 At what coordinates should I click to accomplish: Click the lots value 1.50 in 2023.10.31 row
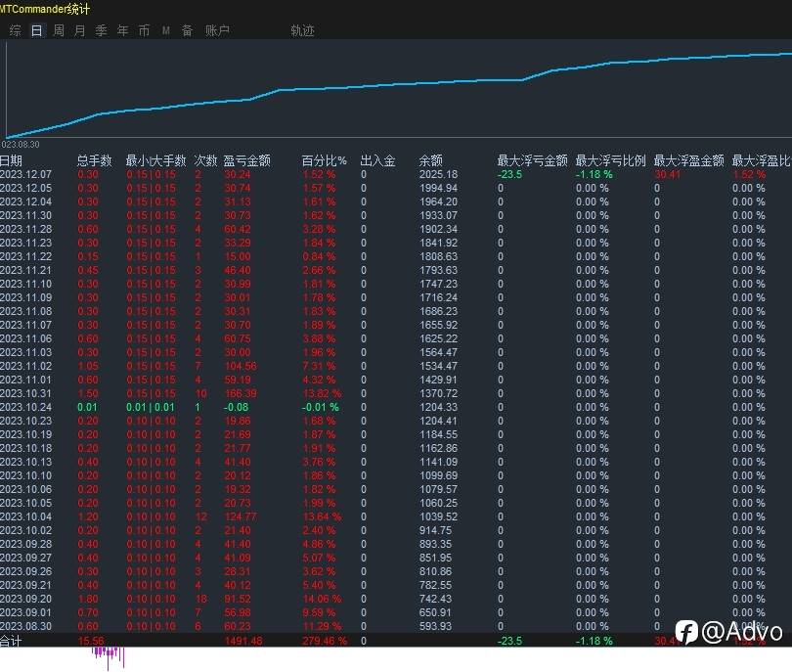point(88,393)
